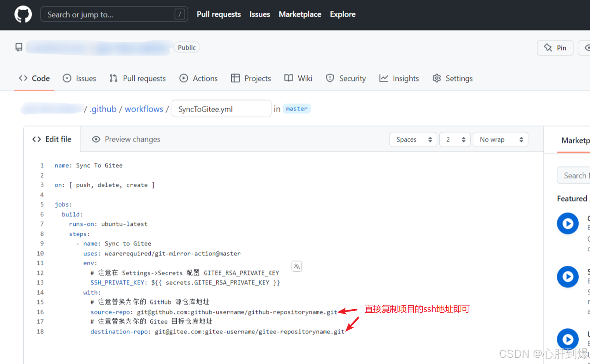
Task: Click the Gitee comment on line 17
Action: 151,321
